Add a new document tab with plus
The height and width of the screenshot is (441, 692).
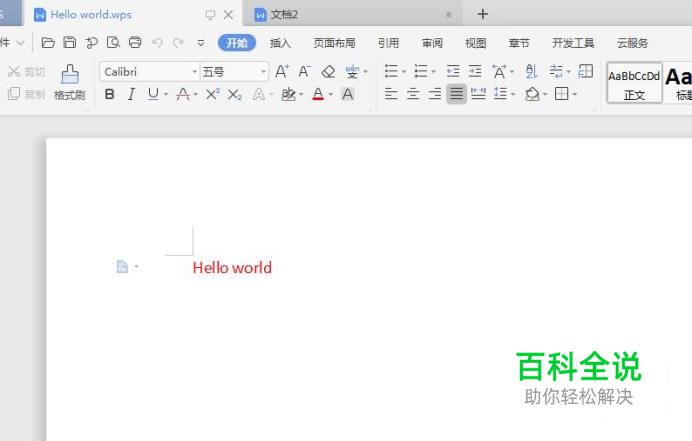click(482, 14)
